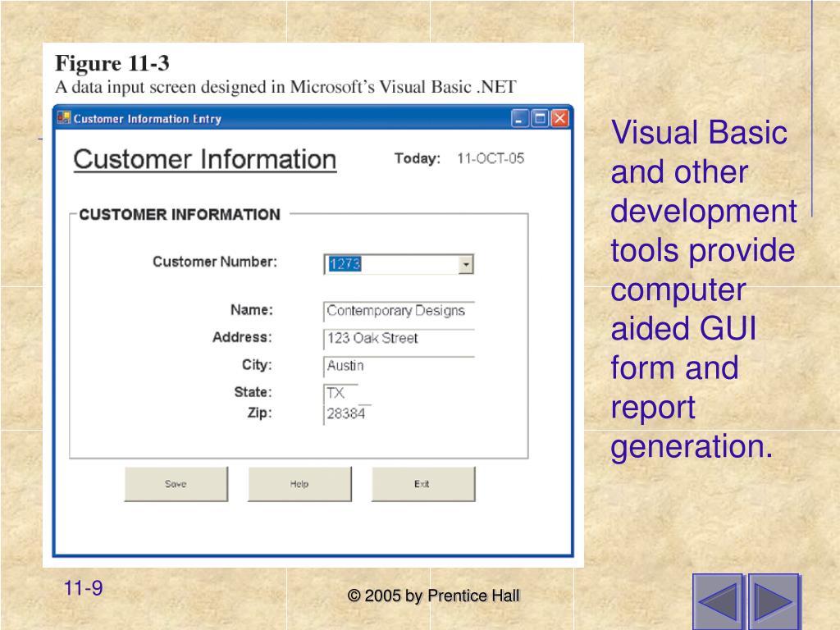840x630 pixels.
Task: Click the 'Customer Information' underlined heading
Action: click(204, 160)
